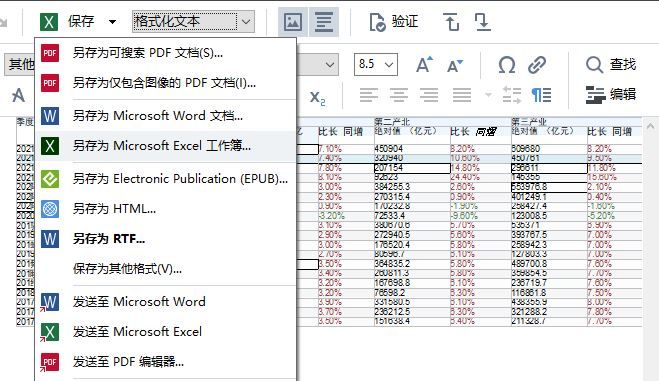This screenshot has height=381, width=659.
Task: Toggle center alignment icon
Action: click(x=399, y=95)
